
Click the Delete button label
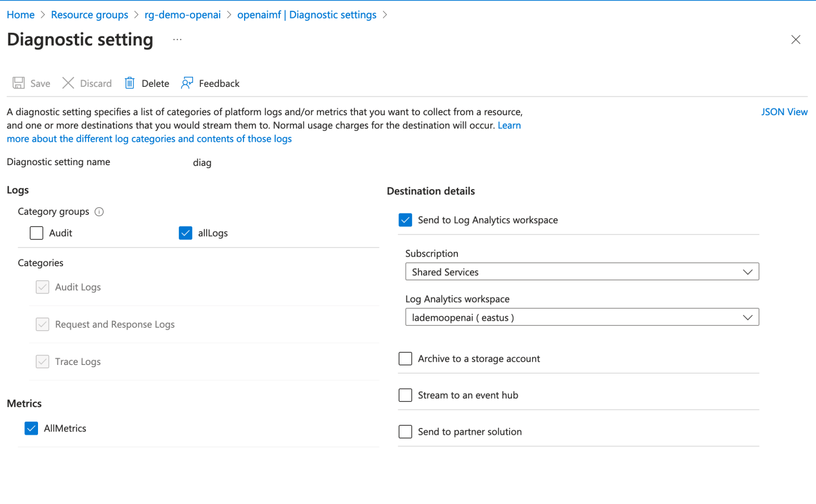pos(155,83)
